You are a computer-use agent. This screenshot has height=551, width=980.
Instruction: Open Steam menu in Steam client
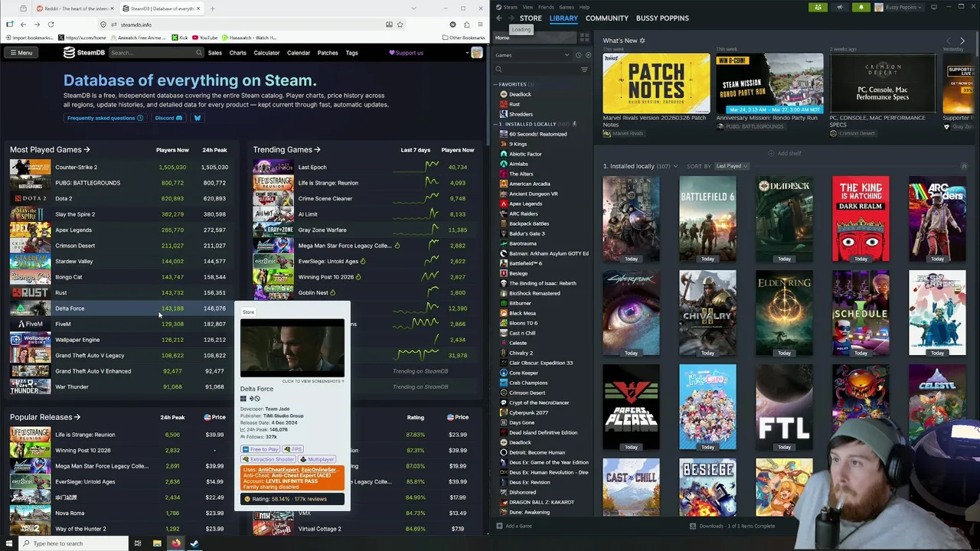508,7
